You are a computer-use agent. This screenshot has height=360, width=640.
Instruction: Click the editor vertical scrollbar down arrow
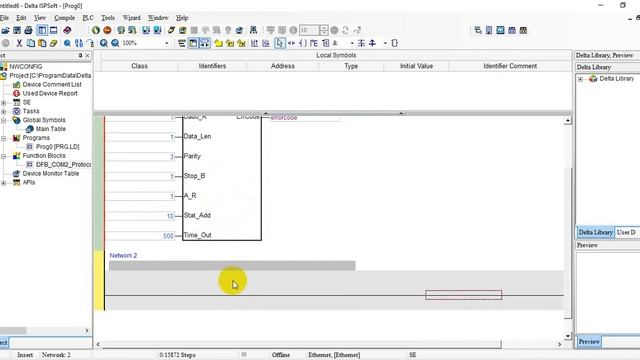click(x=568, y=336)
